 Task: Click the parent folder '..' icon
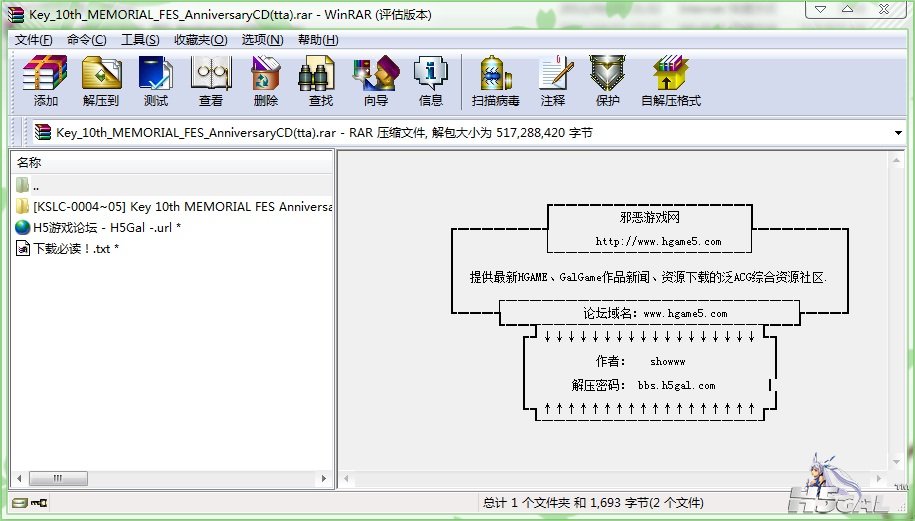pos(23,186)
